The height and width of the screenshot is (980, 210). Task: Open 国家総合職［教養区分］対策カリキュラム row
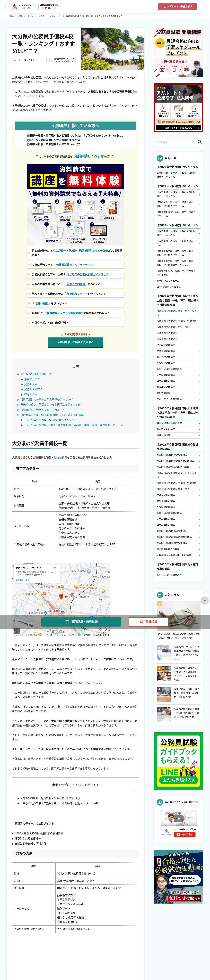tap(178, 243)
